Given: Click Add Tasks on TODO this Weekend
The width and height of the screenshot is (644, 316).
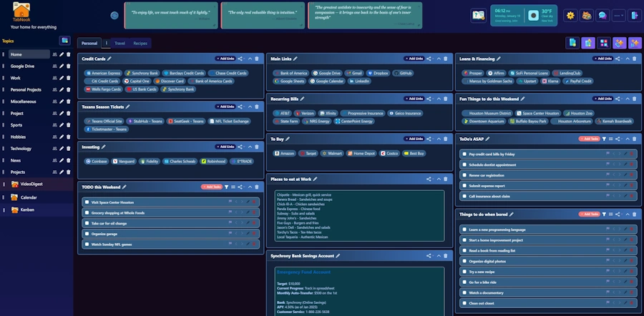Looking at the screenshot, I should click(x=212, y=187).
